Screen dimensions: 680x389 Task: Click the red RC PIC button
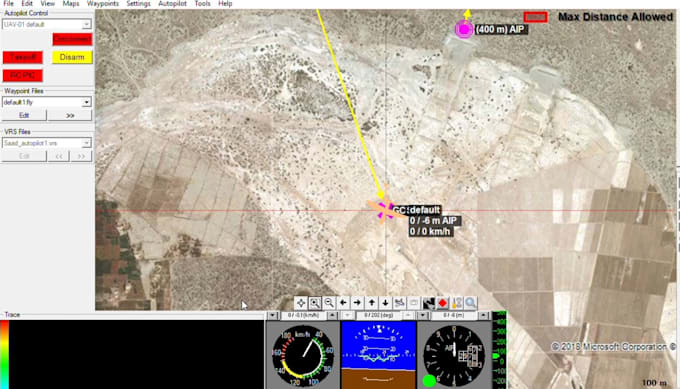[23, 75]
